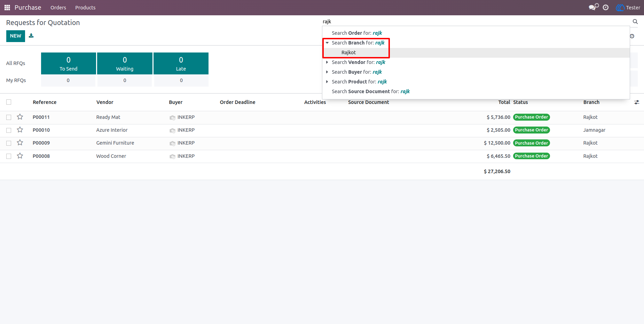
Task: Click the download import records icon
Action: tap(31, 36)
